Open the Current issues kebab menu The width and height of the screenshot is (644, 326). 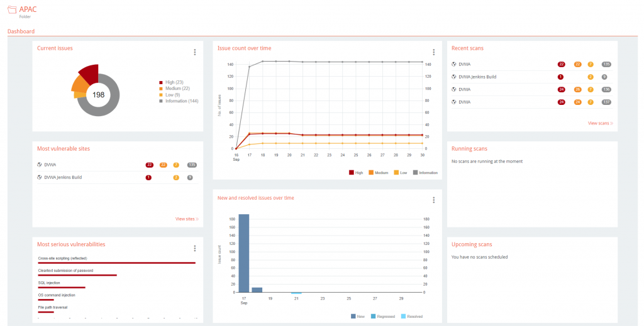coord(195,53)
